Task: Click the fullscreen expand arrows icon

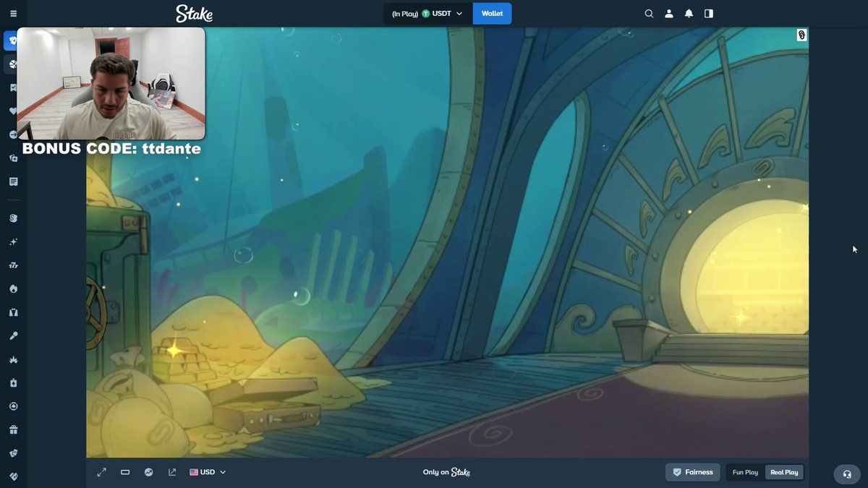Action: tap(102, 472)
